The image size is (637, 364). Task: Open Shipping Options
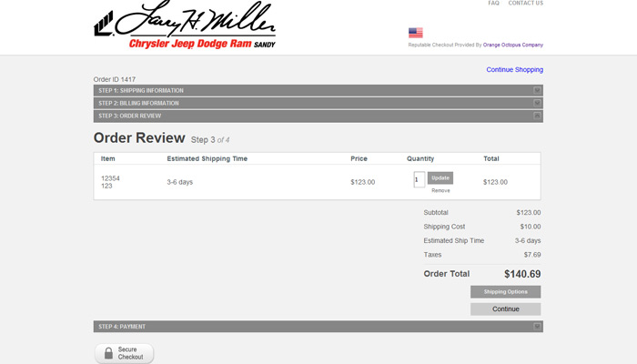505,292
